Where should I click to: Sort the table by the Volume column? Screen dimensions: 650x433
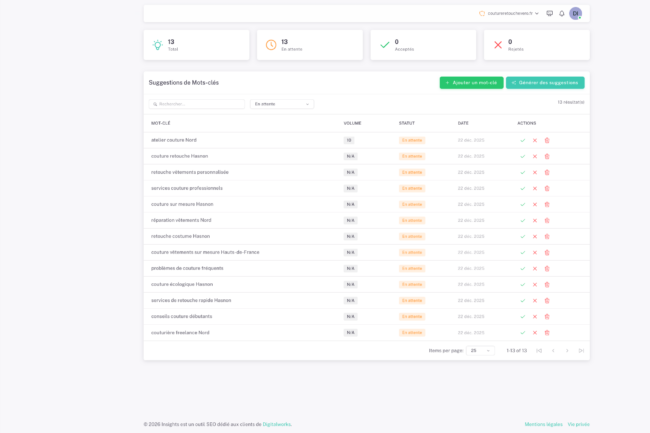tap(352, 123)
